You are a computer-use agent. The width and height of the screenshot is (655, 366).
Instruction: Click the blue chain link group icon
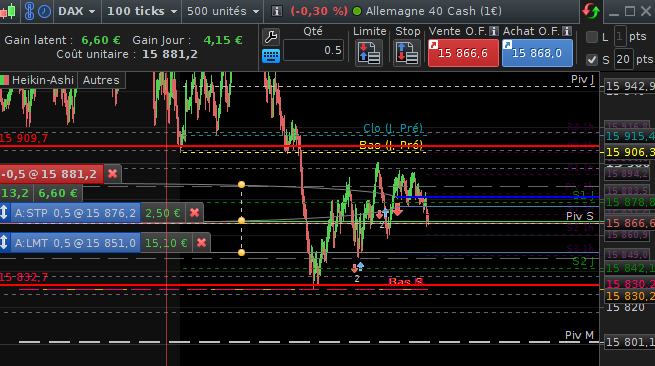pos(29,11)
